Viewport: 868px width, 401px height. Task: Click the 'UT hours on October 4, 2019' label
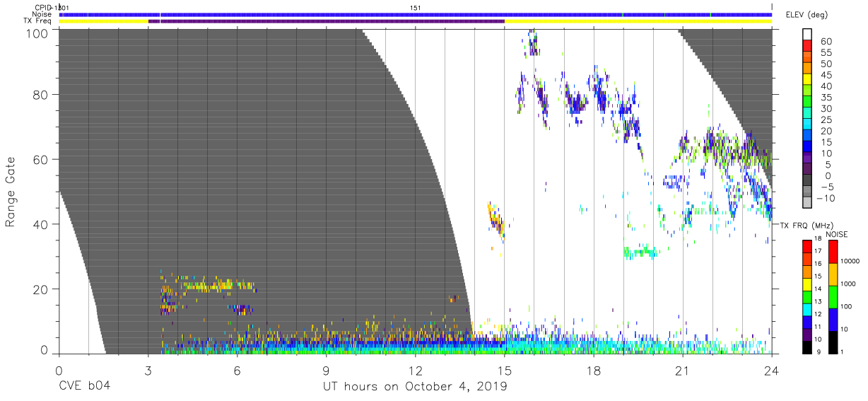pos(415,386)
